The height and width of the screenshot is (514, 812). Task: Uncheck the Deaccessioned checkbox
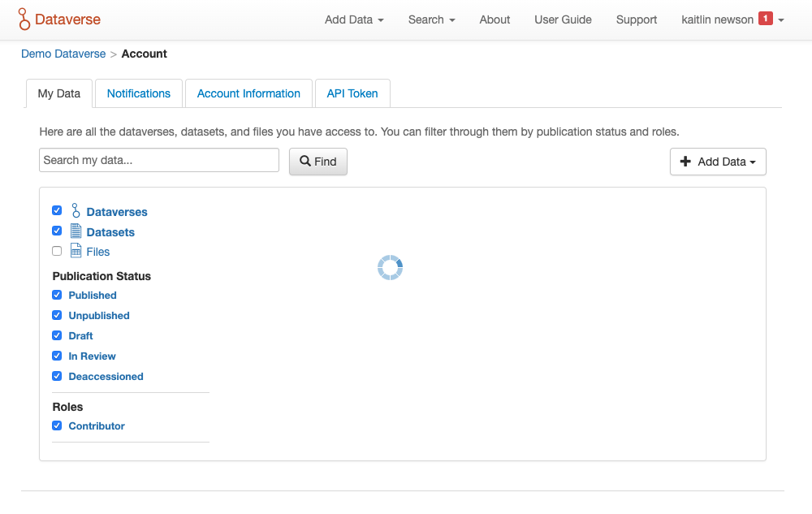[57, 376]
